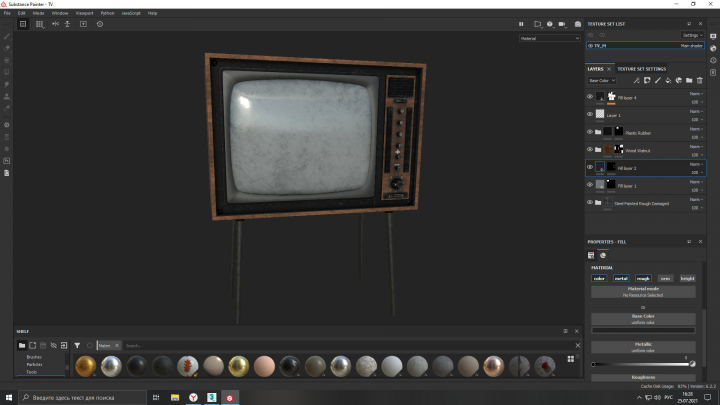The width and height of the screenshot is (720, 405).
Task: Open opacity dropdown for Fill layer 1
Action: tap(697, 190)
